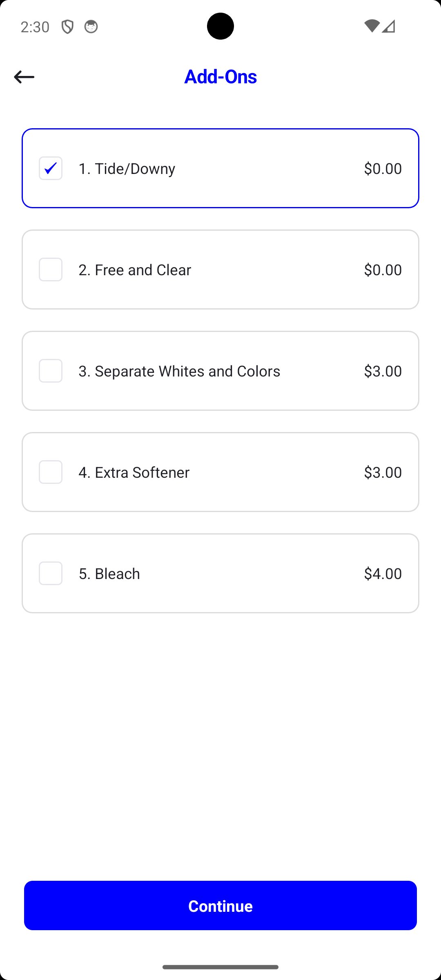The width and height of the screenshot is (441, 980).
Task: Enable Separate Whites and Colors checkbox
Action: (51, 371)
